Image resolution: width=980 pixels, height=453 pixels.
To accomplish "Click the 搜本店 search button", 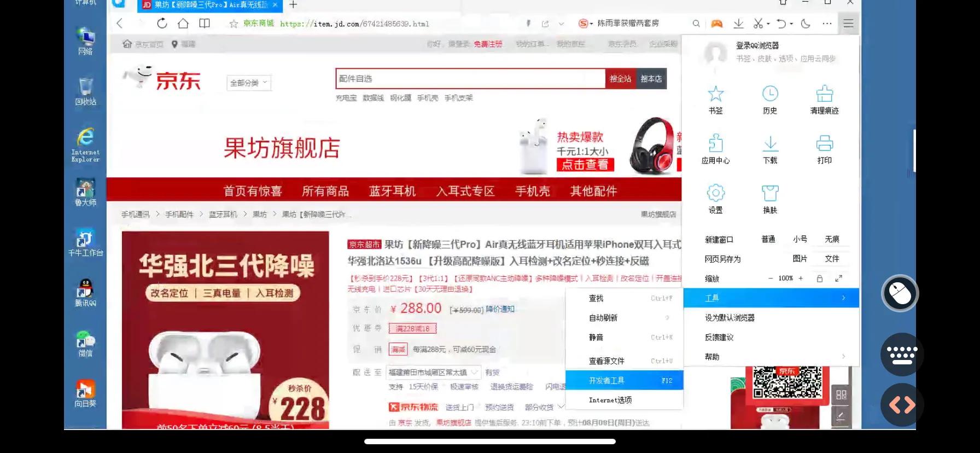I will point(651,79).
